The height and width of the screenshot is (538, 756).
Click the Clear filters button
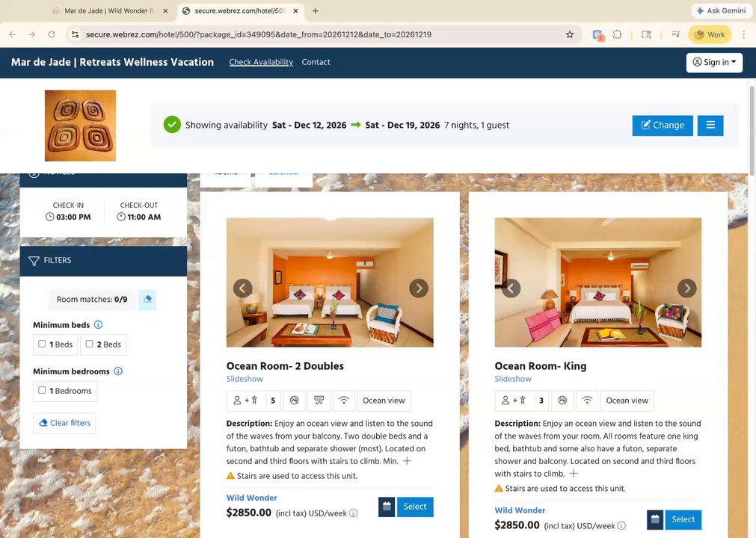64,423
